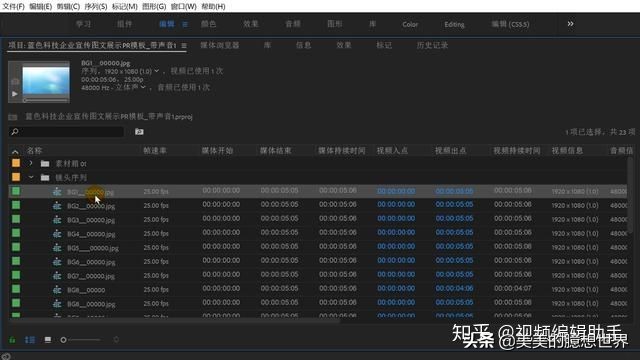Click the sequence icon of BG2__00000.jpg

pos(57,206)
